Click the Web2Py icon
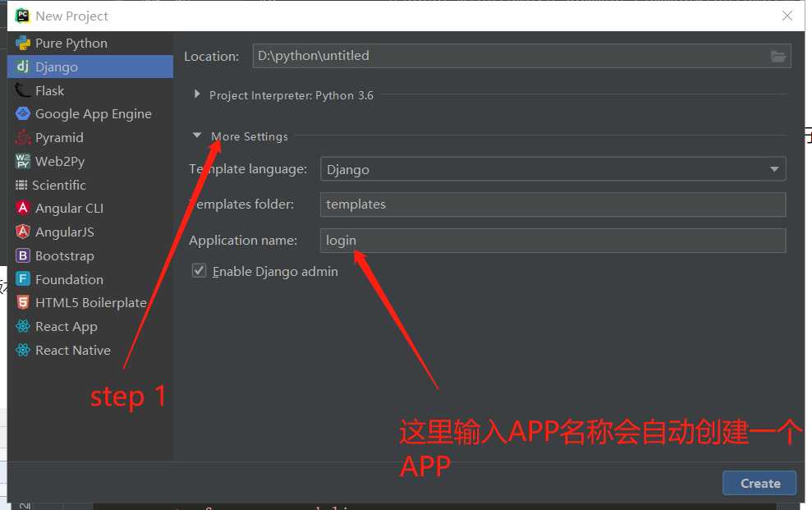The height and width of the screenshot is (510, 812). pyautogui.click(x=23, y=161)
